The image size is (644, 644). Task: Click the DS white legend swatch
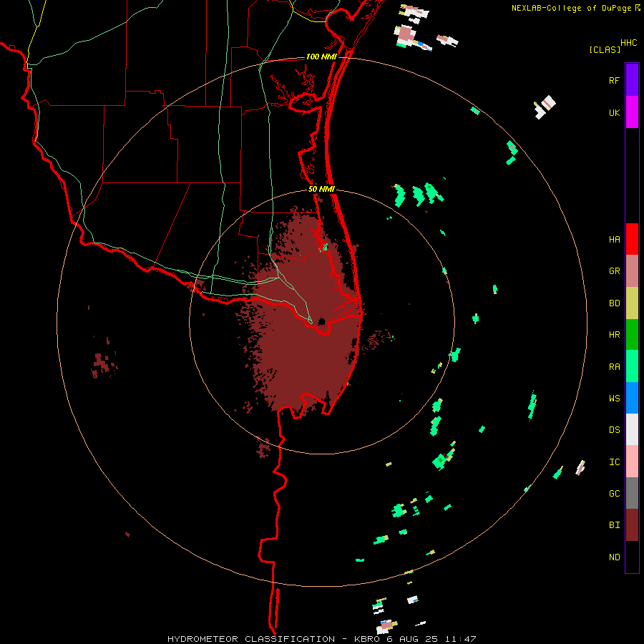click(x=632, y=429)
